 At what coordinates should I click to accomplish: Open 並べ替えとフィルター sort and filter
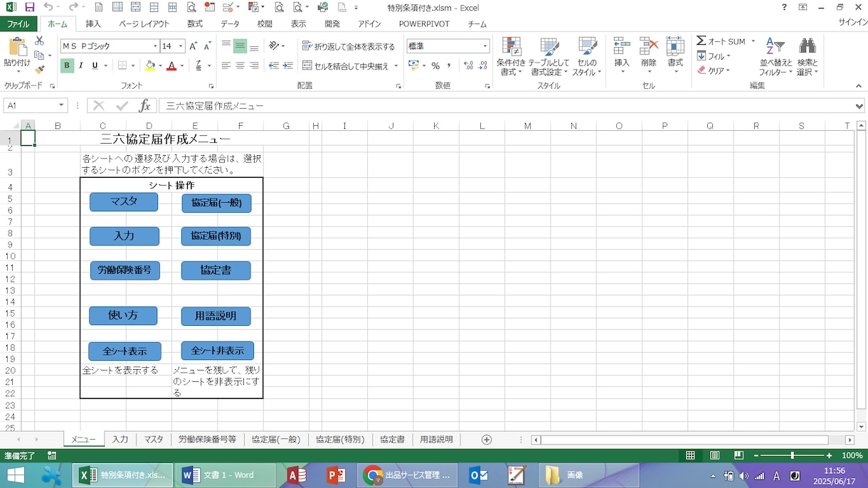click(x=776, y=57)
